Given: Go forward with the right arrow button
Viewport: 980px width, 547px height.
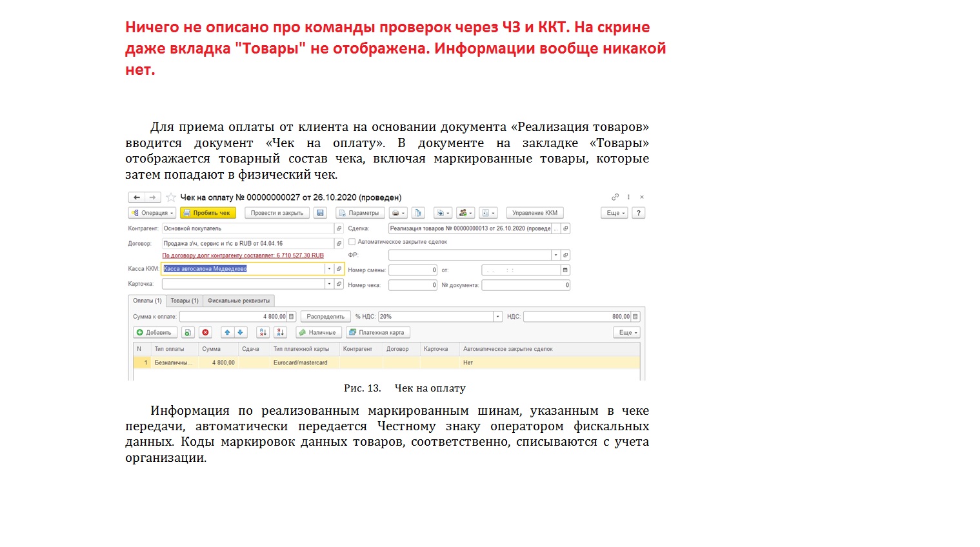Looking at the screenshot, I should pyautogui.click(x=152, y=197).
